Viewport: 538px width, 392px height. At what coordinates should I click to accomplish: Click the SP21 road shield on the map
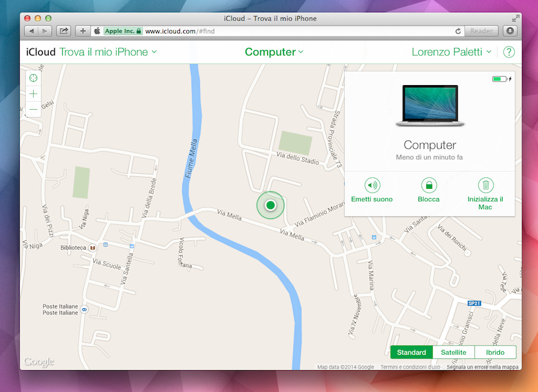point(474,303)
